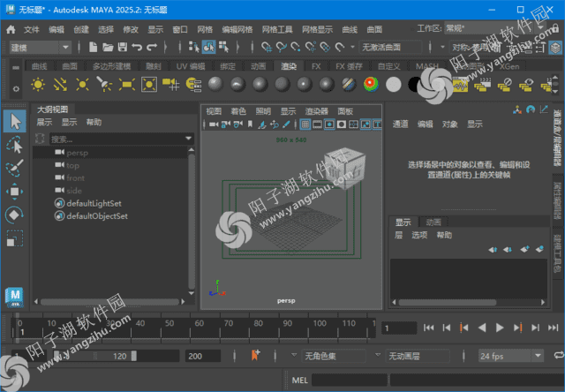Open the 24 fps frame rate dropdown
565x392 pixels.
tap(510, 356)
